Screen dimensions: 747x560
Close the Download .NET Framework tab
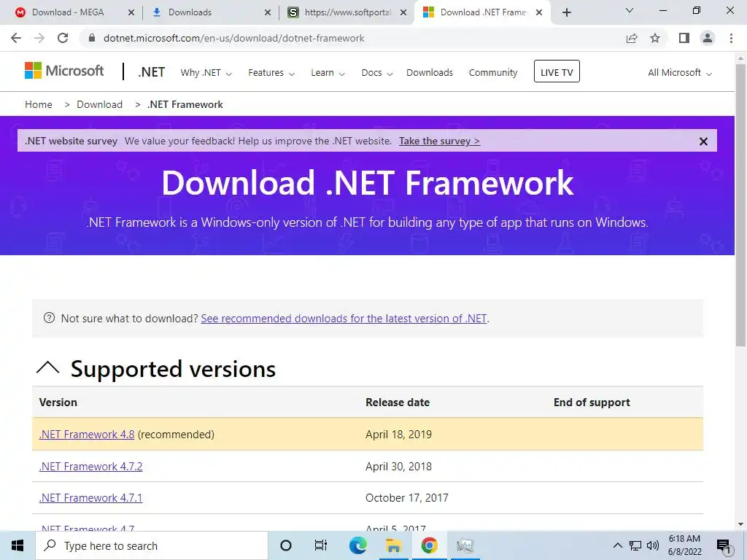pyautogui.click(x=539, y=13)
